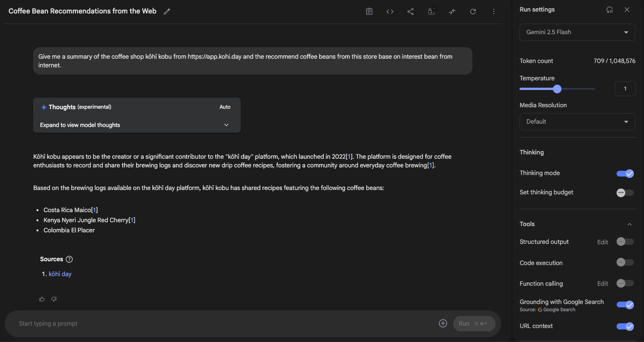This screenshot has height=342, width=644.
Task: Click Edit next to Function calling
Action: click(x=603, y=284)
